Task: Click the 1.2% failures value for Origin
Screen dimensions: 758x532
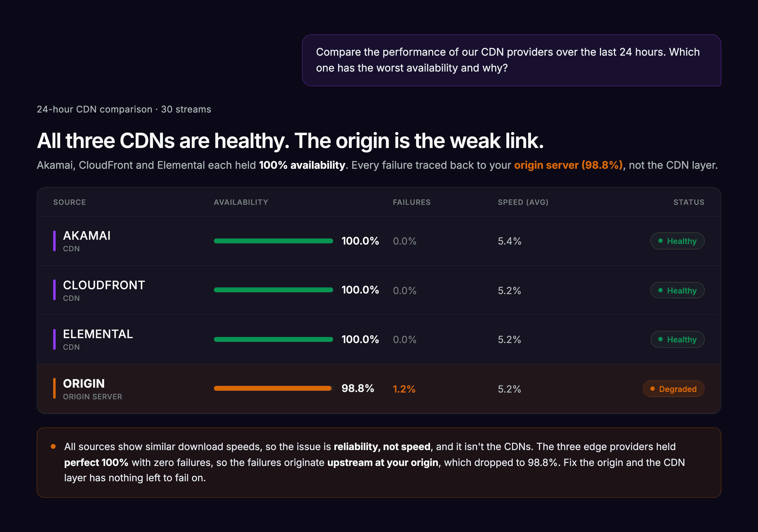Action: (x=404, y=389)
